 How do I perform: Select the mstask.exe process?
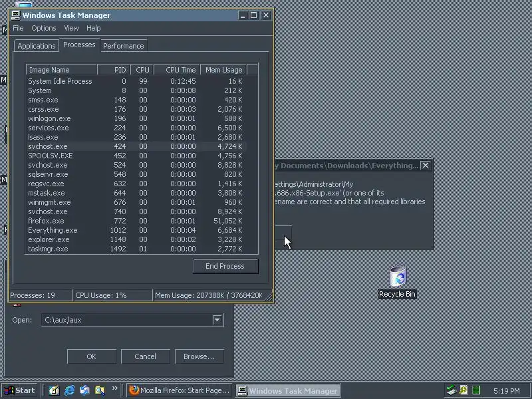[136, 193]
